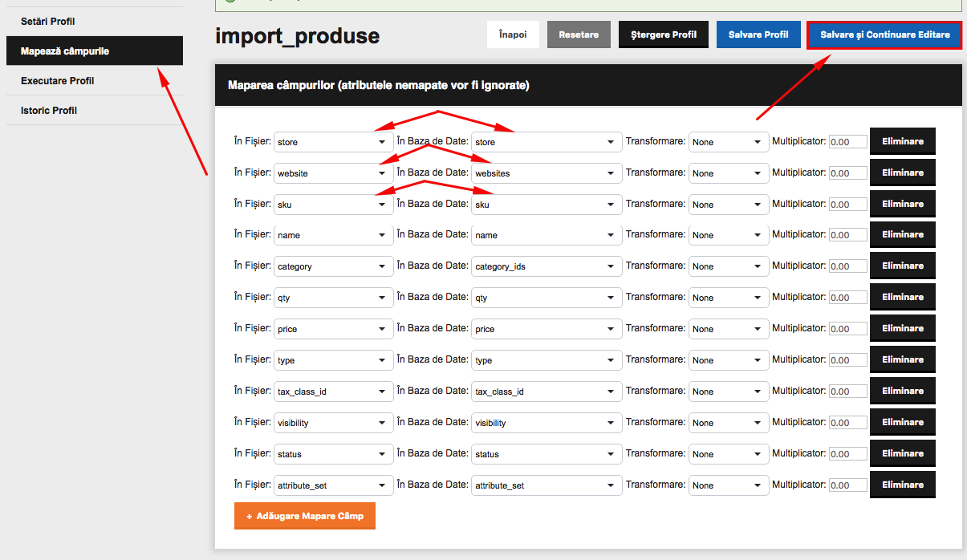Click Eliminare in the visibility row
Image resolution: width=967 pixels, height=560 pixels.
pos(903,422)
